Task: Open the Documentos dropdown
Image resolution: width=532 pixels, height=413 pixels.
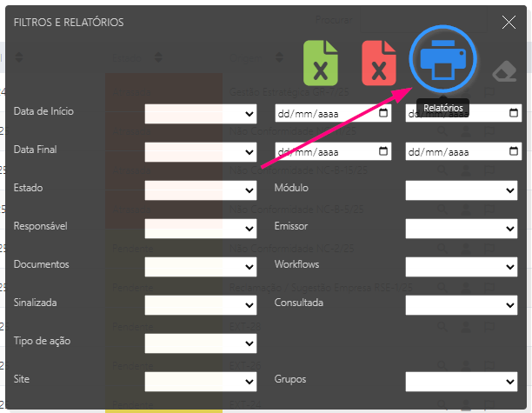Action: [x=201, y=267]
